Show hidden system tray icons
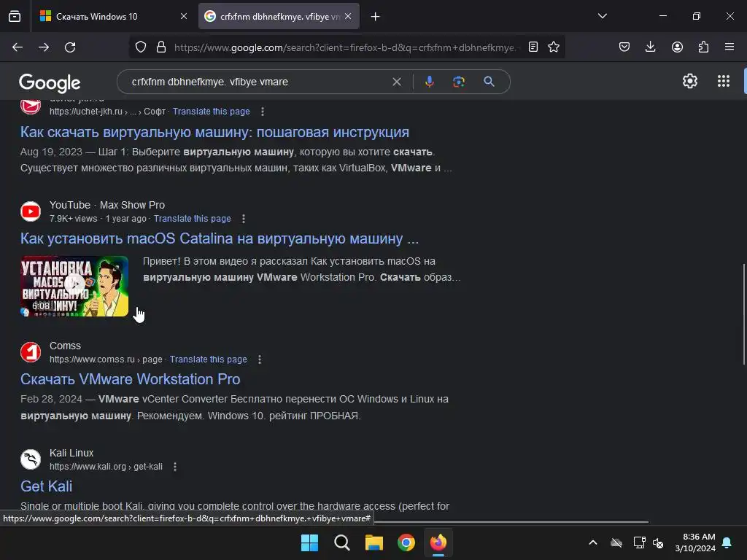Image resolution: width=747 pixels, height=560 pixels. click(592, 542)
